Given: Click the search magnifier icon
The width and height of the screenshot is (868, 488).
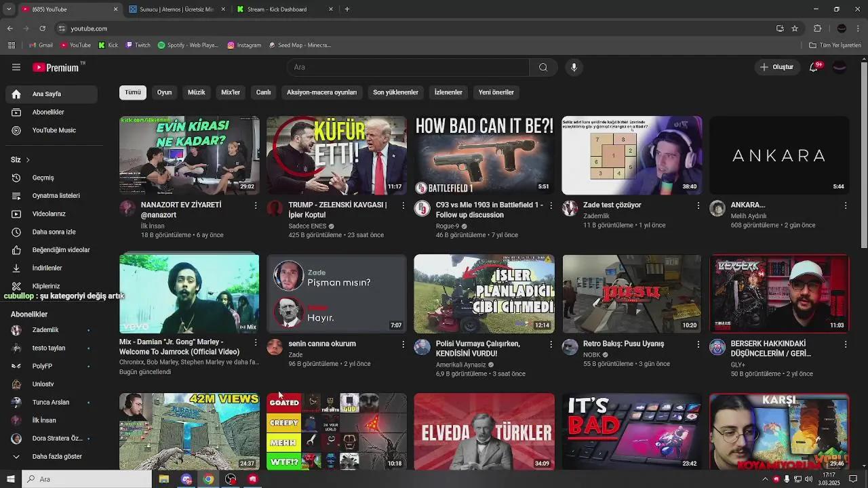Looking at the screenshot, I should (542, 67).
